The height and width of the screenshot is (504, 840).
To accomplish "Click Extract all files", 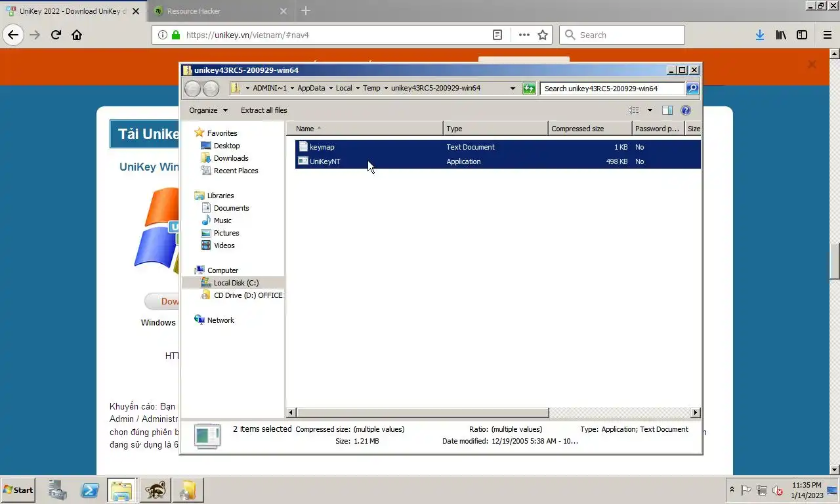I will tap(264, 110).
